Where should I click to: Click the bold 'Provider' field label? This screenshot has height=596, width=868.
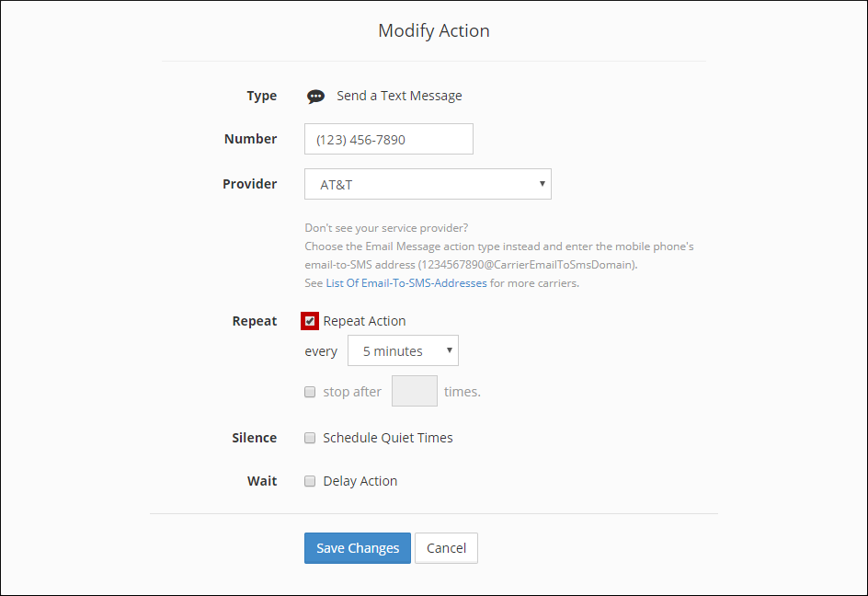[249, 184]
